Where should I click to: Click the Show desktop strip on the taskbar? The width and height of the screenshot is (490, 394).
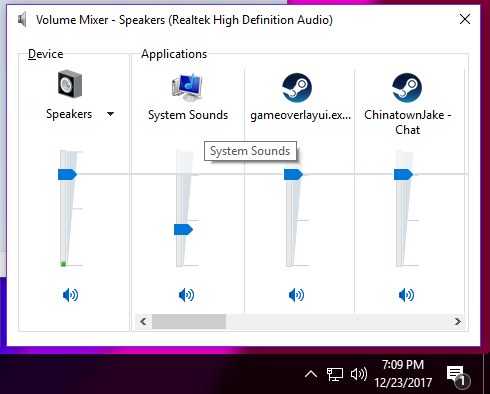tap(486, 374)
